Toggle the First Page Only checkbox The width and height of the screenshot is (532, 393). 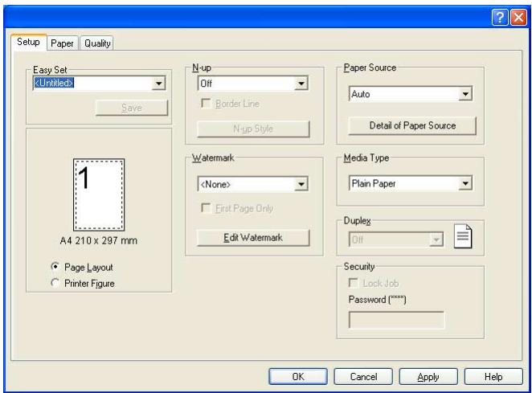click(x=206, y=207)
